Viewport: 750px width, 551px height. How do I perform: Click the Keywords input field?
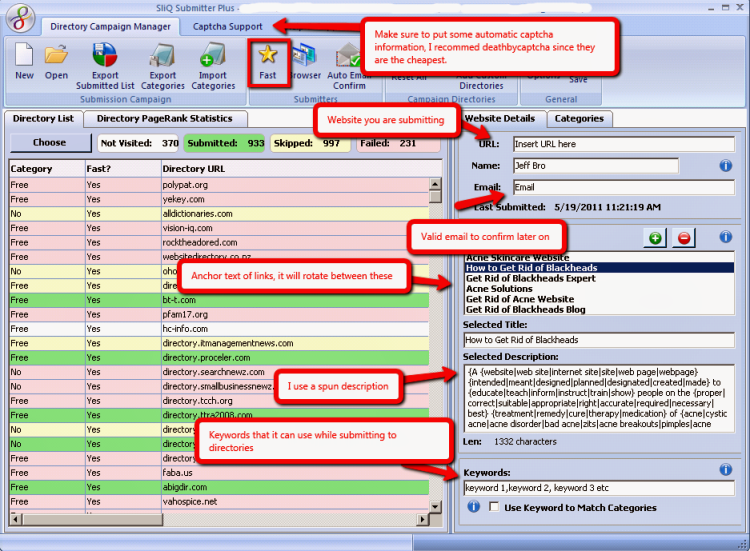599,488
